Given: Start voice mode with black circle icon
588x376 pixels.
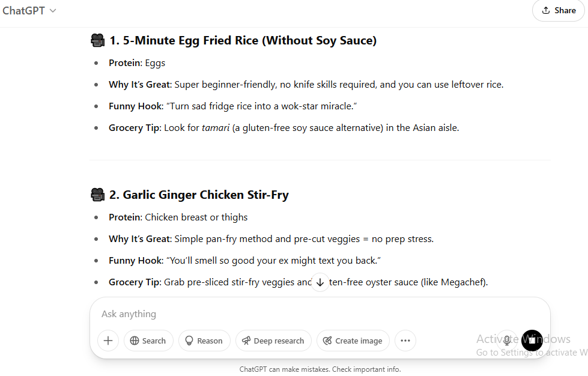Looking at the screenshot, I should coord(532,341).
